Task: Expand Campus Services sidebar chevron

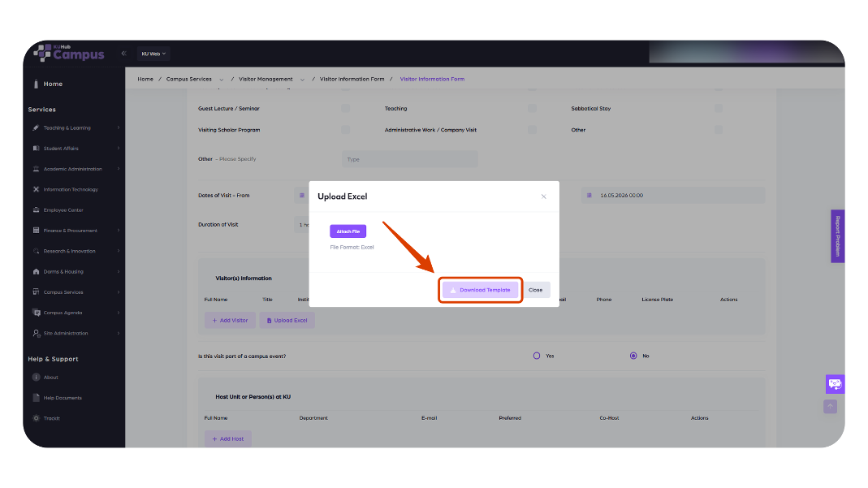Action: 119,292
